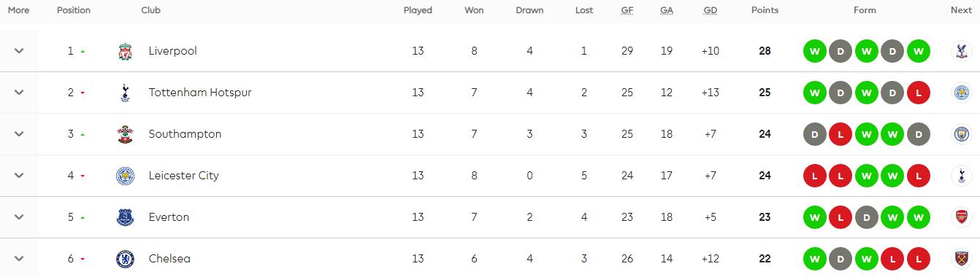Screen dimensions: 980x277
Task: Click the GF column header
Action: coord(627,10)
